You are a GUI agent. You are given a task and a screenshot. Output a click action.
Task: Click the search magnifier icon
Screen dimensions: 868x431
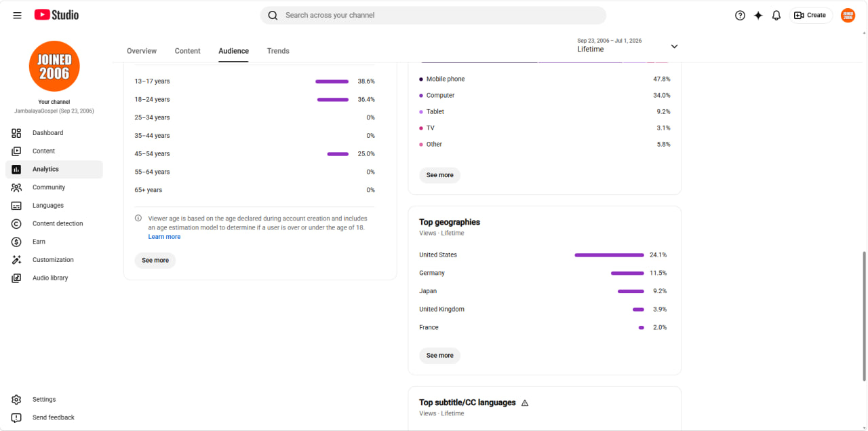pos(273,15)
